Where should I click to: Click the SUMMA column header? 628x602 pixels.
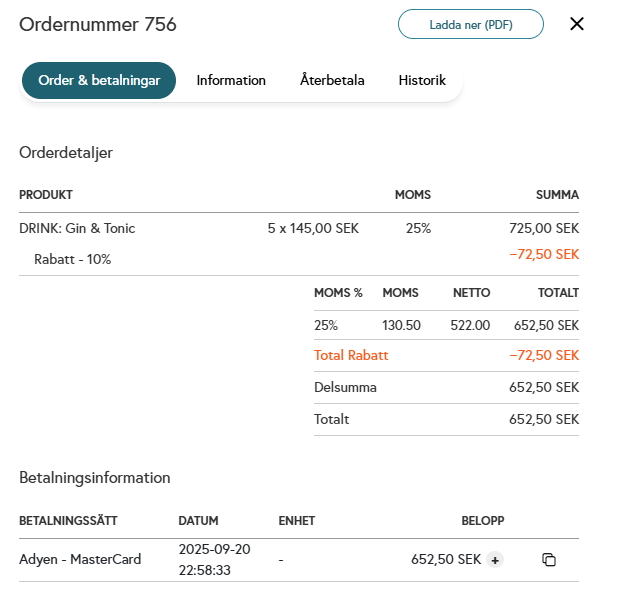[558, 195]
